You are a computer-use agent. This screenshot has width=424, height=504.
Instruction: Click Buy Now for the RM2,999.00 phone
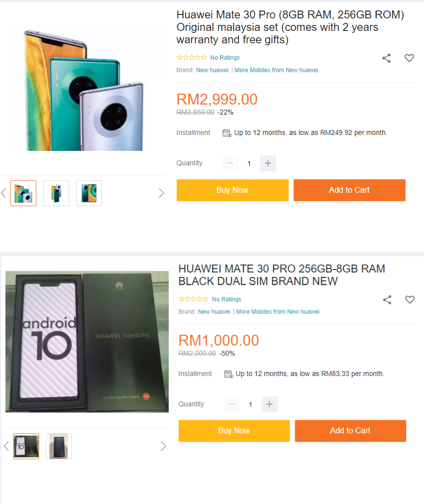(x=232, y=190)
